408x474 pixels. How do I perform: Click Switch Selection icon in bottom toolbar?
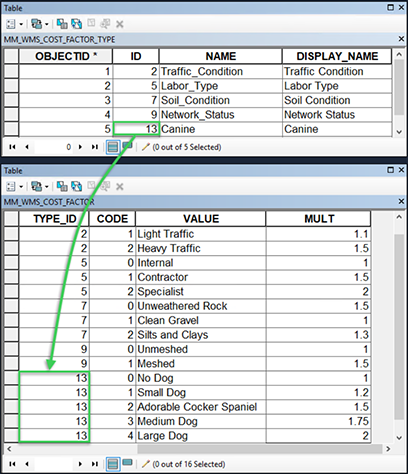pyautogui.click(x=77, y=187)
